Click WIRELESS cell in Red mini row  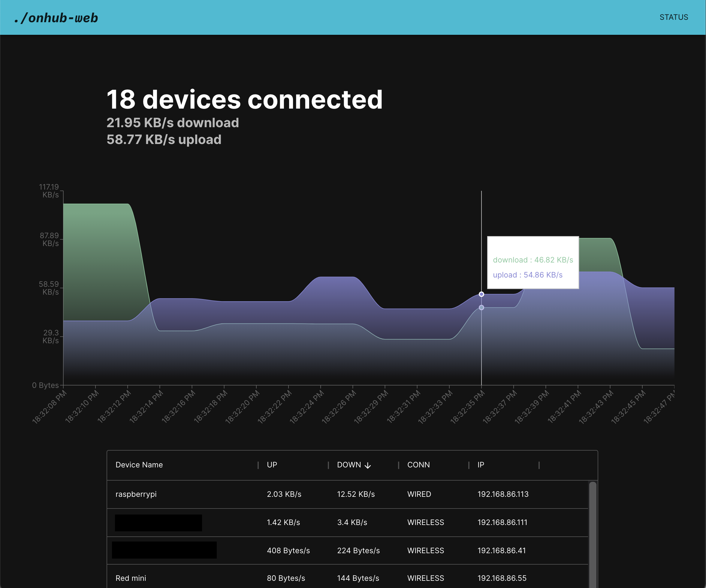coord(426,578)
